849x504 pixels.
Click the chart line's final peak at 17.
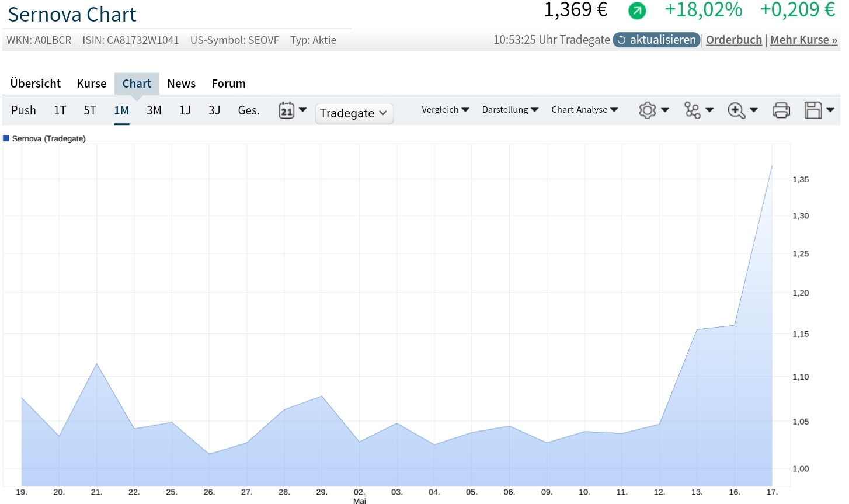pyautogui.click(x=772, y=166)
